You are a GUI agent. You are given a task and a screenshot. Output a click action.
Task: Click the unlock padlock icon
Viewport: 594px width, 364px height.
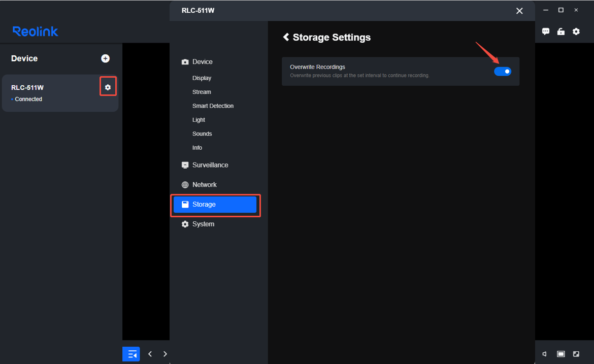(560, 31)
